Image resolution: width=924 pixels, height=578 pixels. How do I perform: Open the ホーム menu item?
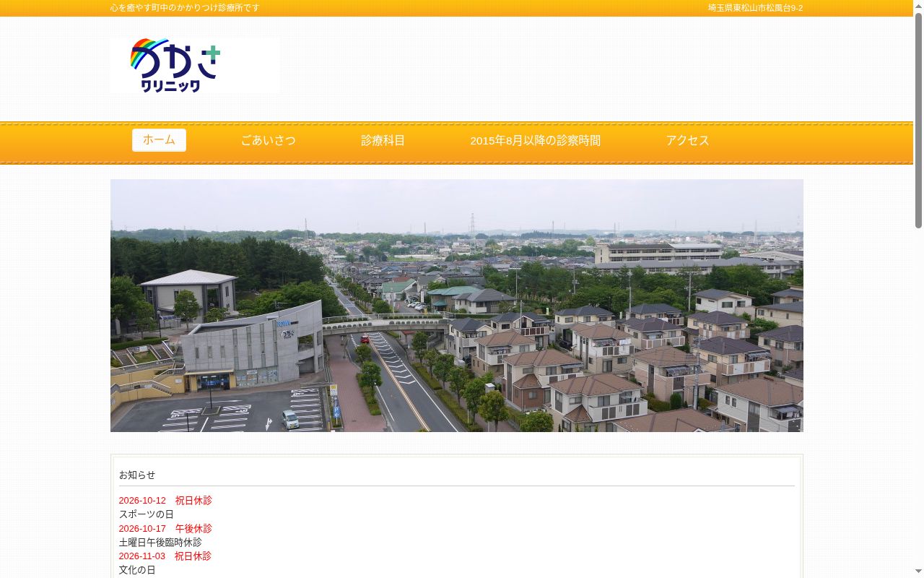pos(159,140)
